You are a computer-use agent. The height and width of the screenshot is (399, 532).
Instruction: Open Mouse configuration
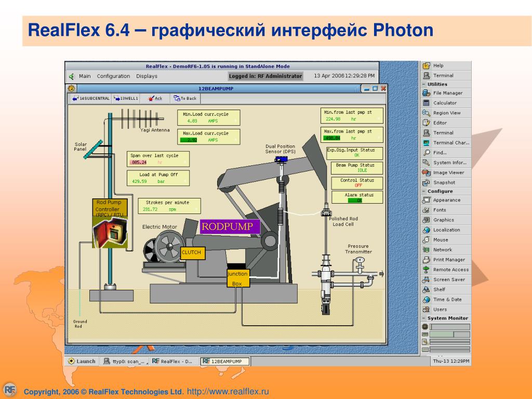(446, 240)
